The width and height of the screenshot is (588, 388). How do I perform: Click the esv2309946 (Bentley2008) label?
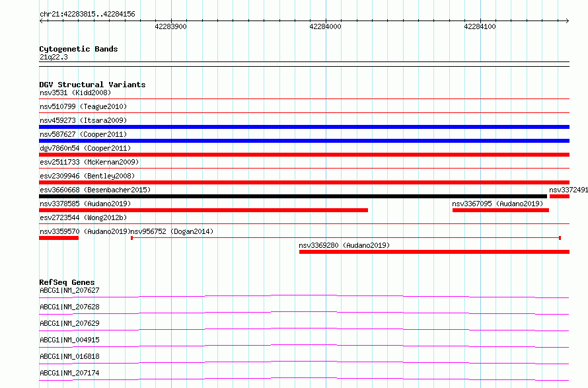(x=87, y=176)
